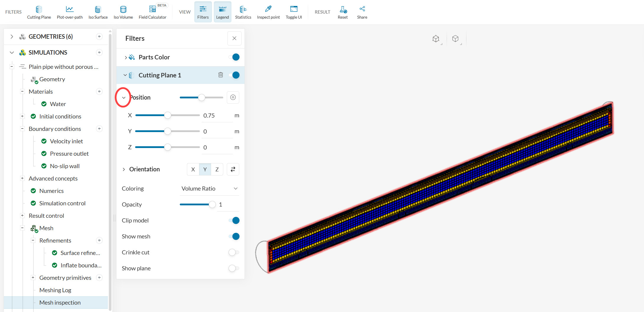Turn off Show mesh switch
This screenshot has width=644, height=312.
point(234,236)
